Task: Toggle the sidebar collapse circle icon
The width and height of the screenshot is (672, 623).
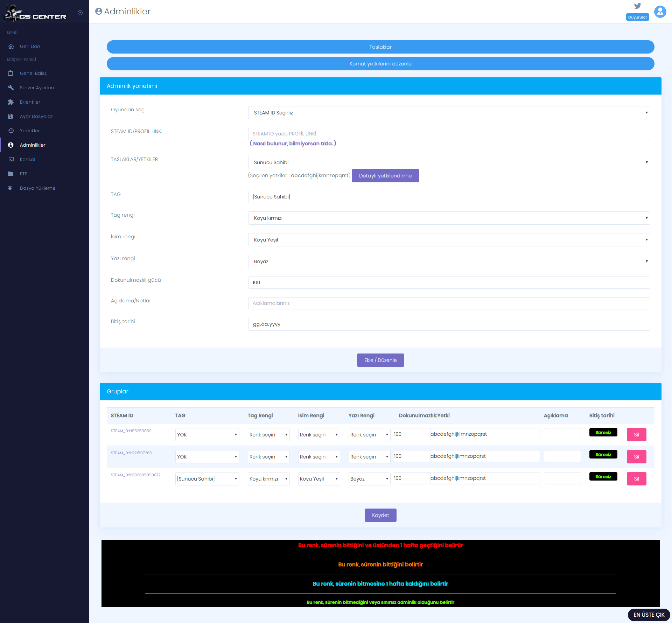Action: click(80, 13)
